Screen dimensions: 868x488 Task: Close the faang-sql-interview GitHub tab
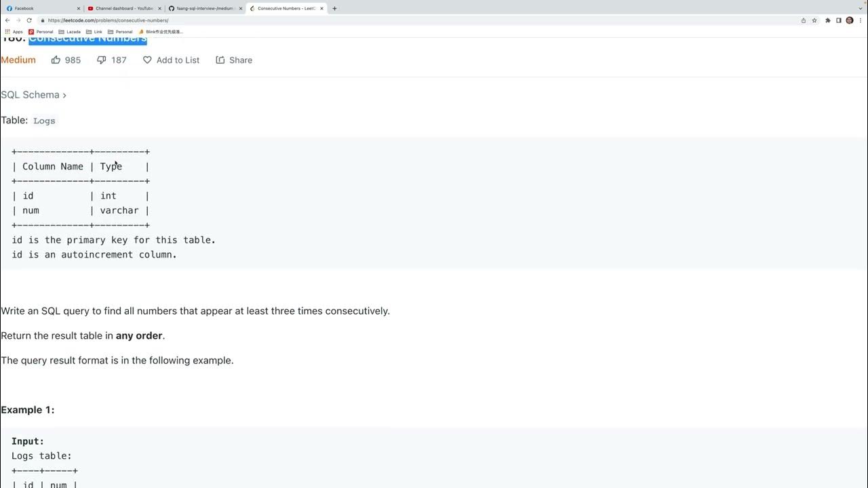coord(241,8)
